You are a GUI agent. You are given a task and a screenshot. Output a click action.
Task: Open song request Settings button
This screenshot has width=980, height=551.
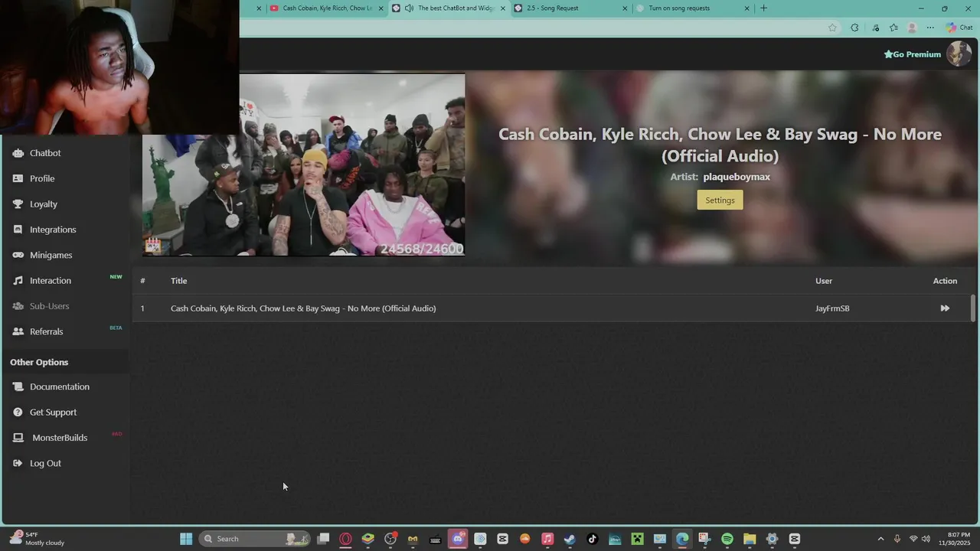[x=720, y=200]
